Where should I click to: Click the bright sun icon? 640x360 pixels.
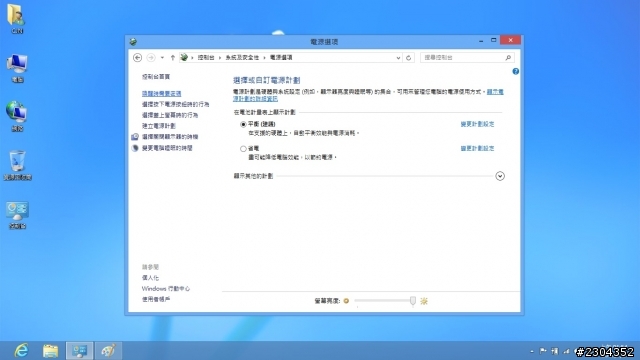(424, 301)
